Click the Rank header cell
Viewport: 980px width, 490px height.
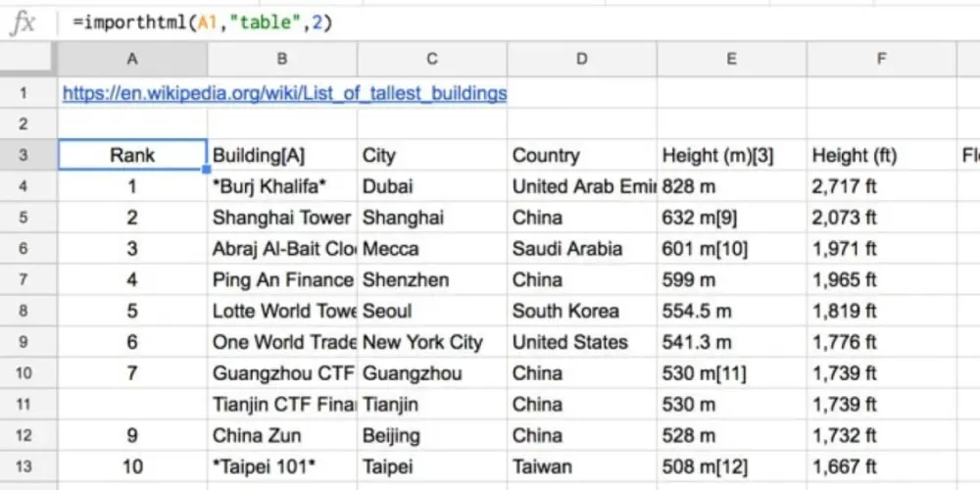132,156
